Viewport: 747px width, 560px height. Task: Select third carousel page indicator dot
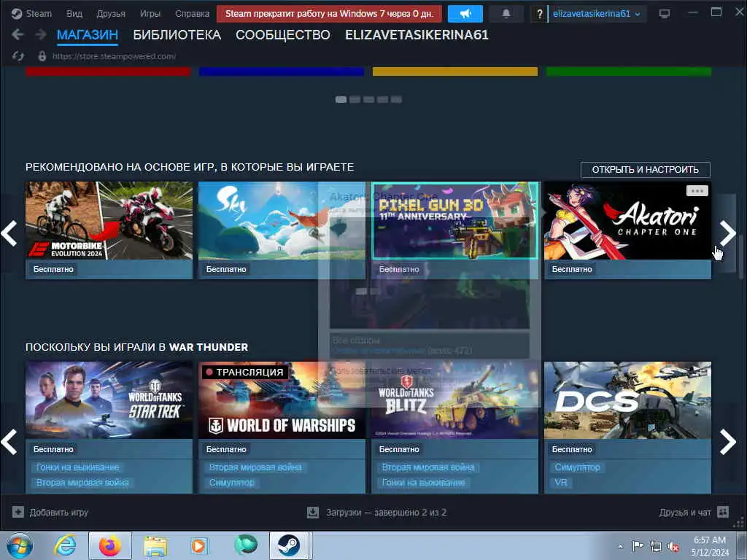tap(368, 99)
